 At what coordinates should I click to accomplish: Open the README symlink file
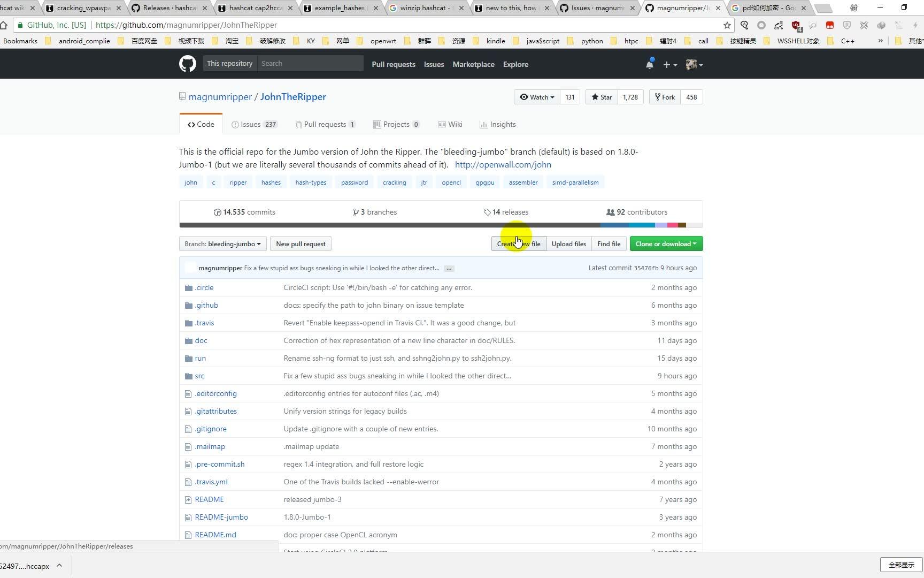coord(210,499)
